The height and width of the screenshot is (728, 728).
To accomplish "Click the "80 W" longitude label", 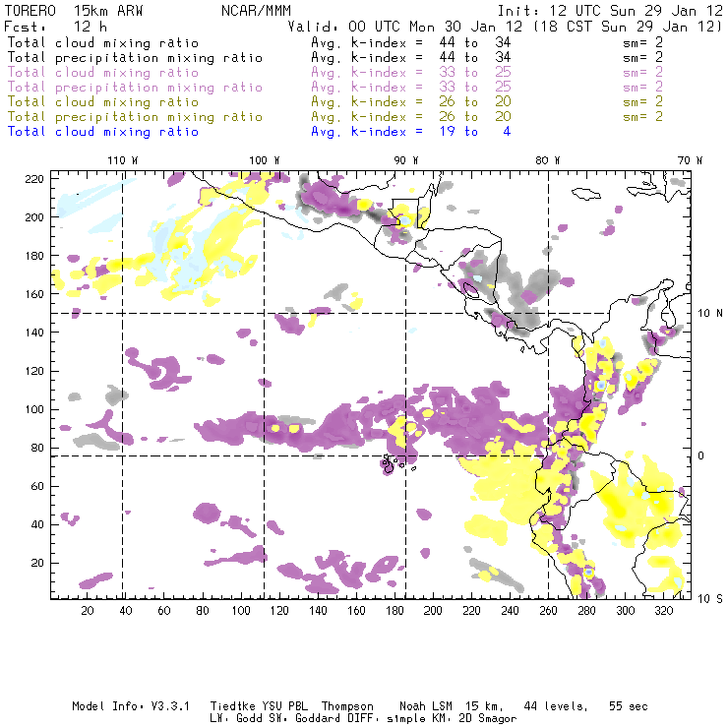I will 548,160.
